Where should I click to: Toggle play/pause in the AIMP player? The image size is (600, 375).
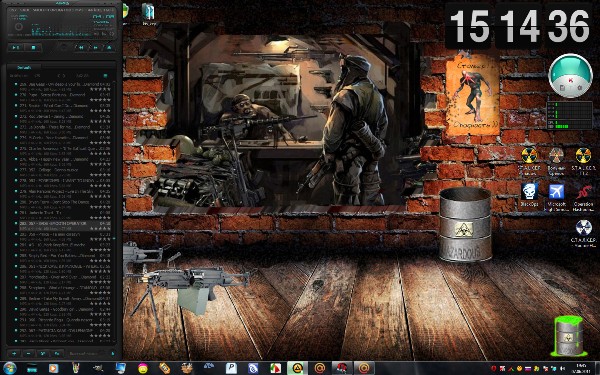pyautogui.click(x=16, y=47)
